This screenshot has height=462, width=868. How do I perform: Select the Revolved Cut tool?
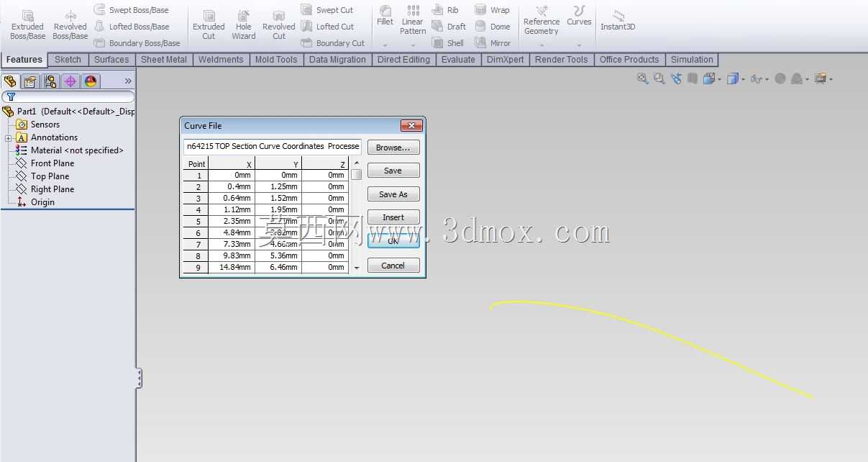tap(279, 24)
